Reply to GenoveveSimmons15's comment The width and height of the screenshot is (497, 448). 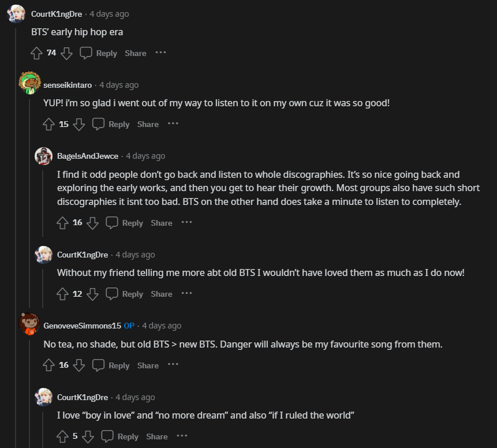tap(111, 365)
